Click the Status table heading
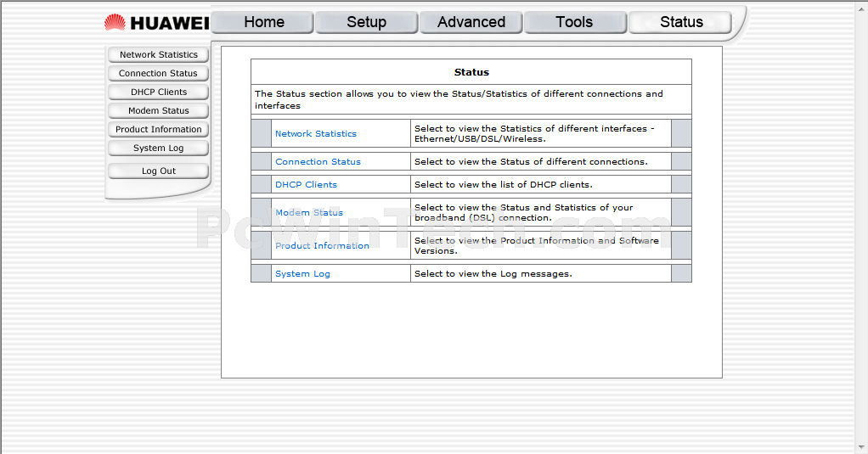The height and width of the screenshot is (454, 868). click(471, 72)
